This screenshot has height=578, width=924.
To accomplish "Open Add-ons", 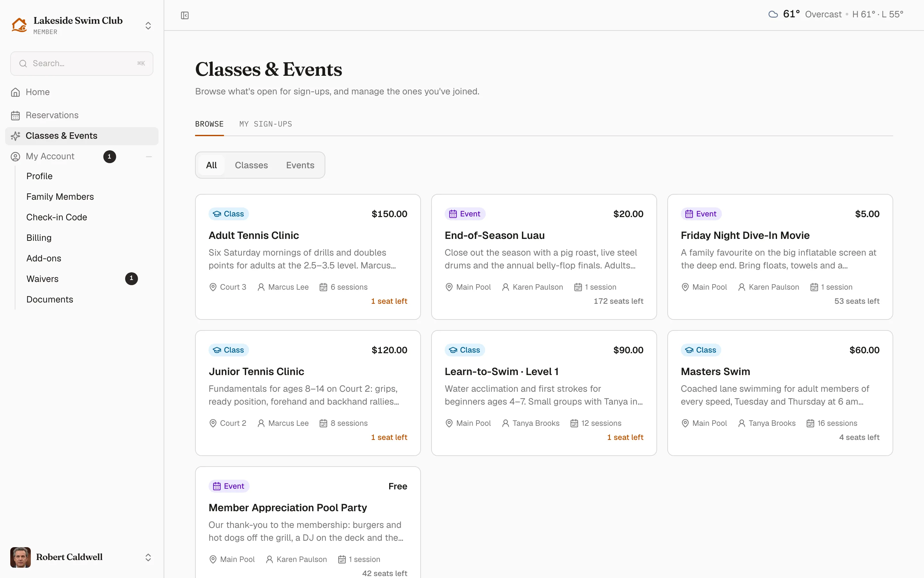I will (44, 258).
